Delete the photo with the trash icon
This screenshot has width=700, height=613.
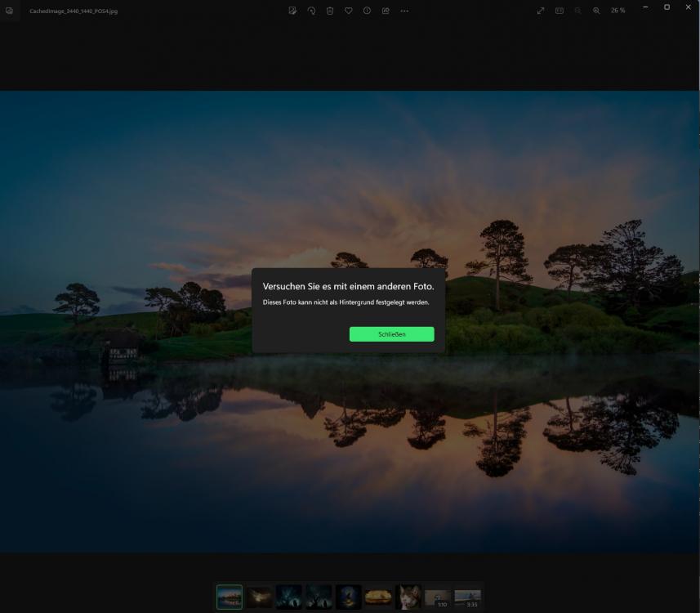[x=330, y=11]
